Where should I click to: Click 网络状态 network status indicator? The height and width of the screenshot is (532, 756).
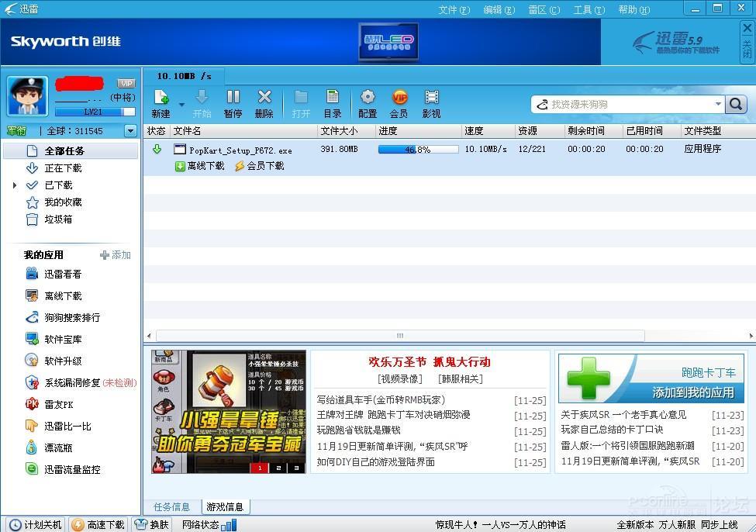209,524
